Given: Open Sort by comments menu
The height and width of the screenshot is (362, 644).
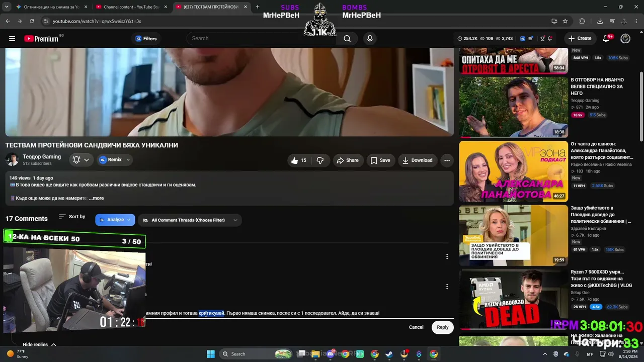Looking at the screenshot, I should [72, 217].
